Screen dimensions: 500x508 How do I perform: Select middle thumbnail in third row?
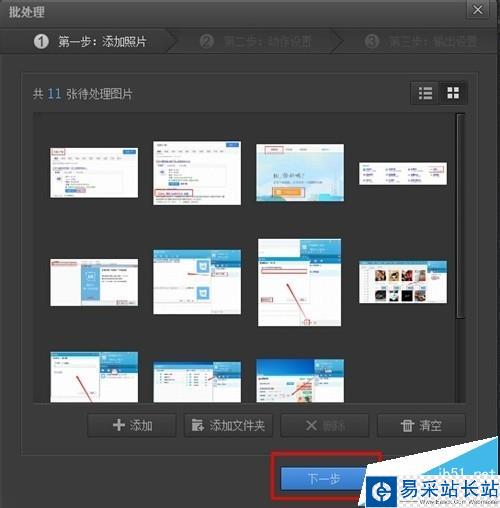click(x=197, y=382)
